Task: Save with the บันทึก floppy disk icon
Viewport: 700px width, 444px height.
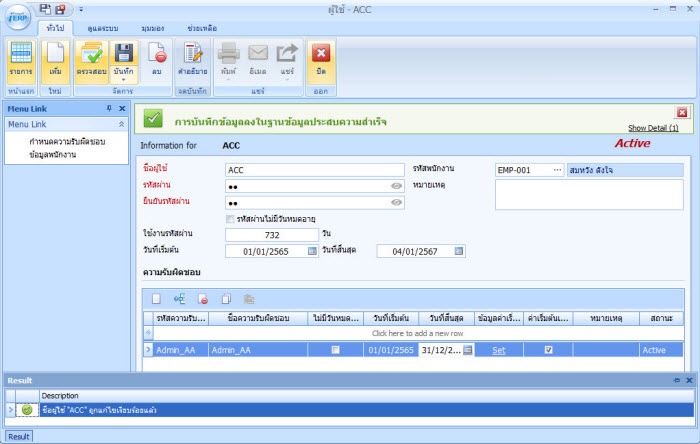Action: click(x=124, y=54)
